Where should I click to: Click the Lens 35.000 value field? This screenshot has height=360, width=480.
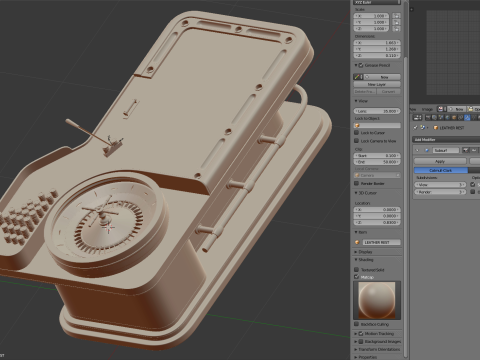click(x=377, y=111)
